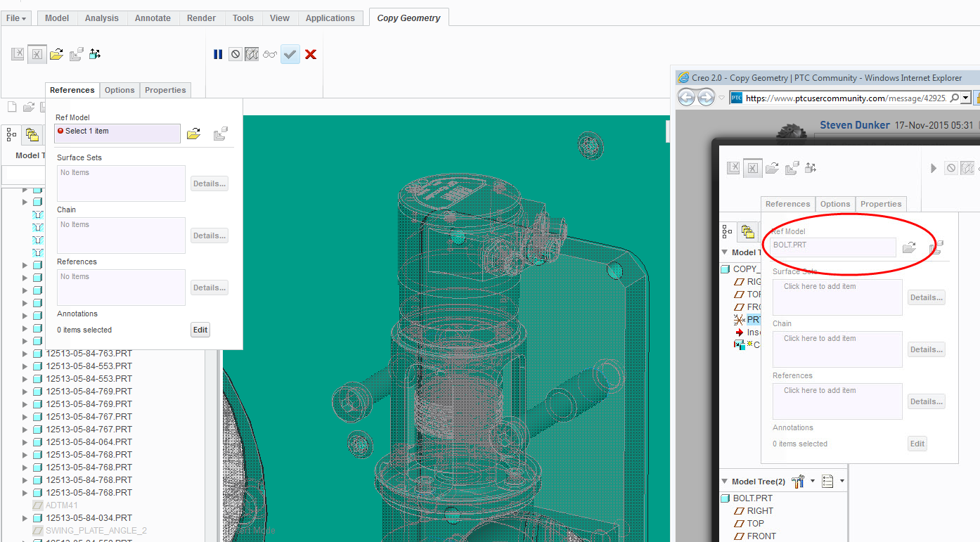Open the File menu dropdown
The image size is (980, 542).
tap(16, 18)
